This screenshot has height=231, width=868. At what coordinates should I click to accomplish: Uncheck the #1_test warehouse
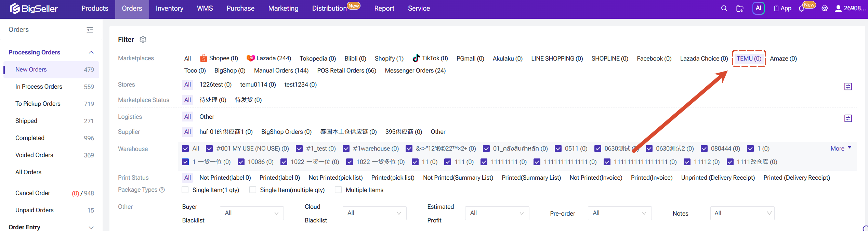[x=299, y=149]
